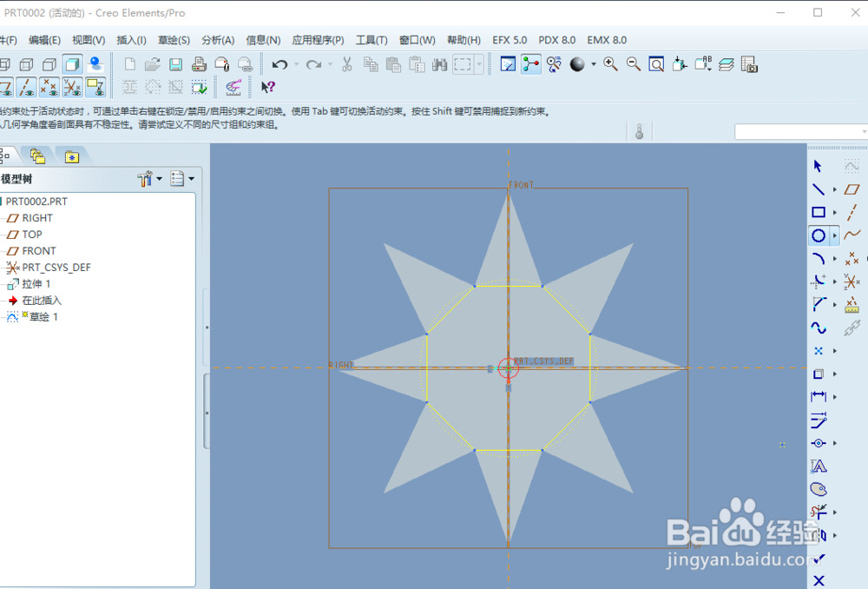Click the Undo icon
The image size is (868, 589).
tap(279, 65)
